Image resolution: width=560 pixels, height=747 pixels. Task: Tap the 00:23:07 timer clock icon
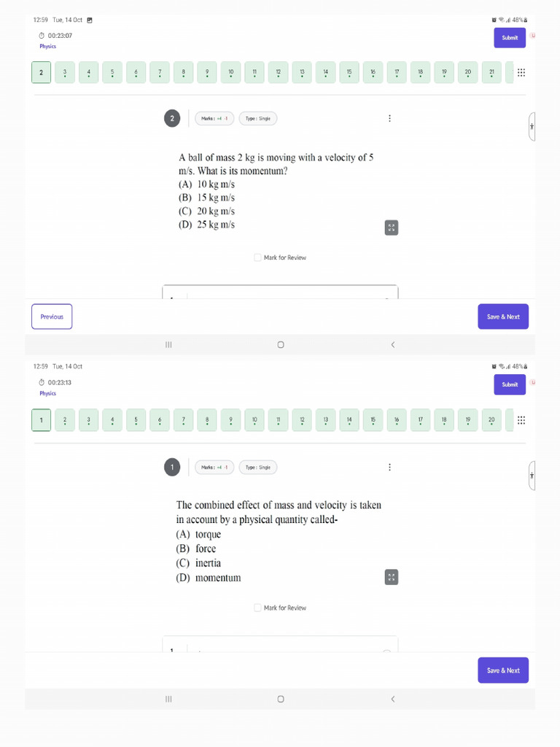(42, 35)
